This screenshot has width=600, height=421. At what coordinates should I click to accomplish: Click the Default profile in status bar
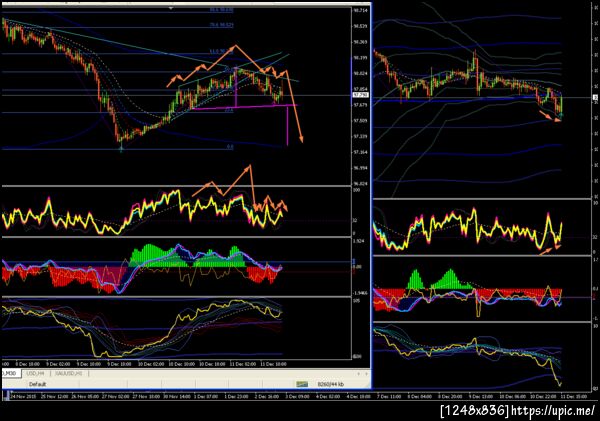pos(38,384)
